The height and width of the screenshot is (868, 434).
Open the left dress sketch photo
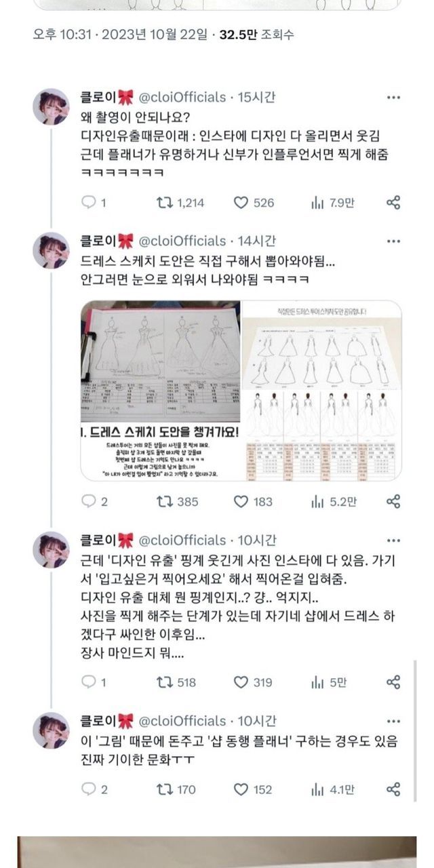(x=160, y=391)
